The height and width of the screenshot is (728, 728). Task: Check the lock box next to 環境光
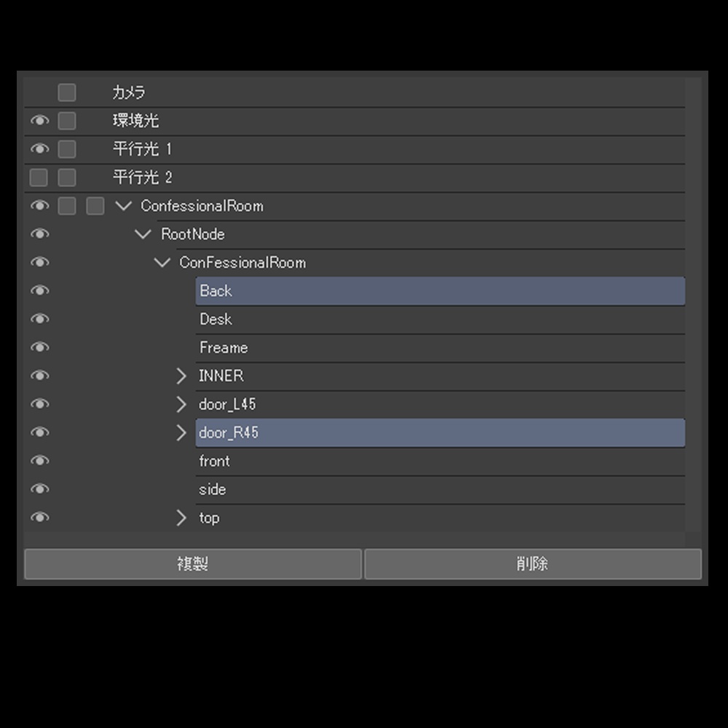coord(67,121)
